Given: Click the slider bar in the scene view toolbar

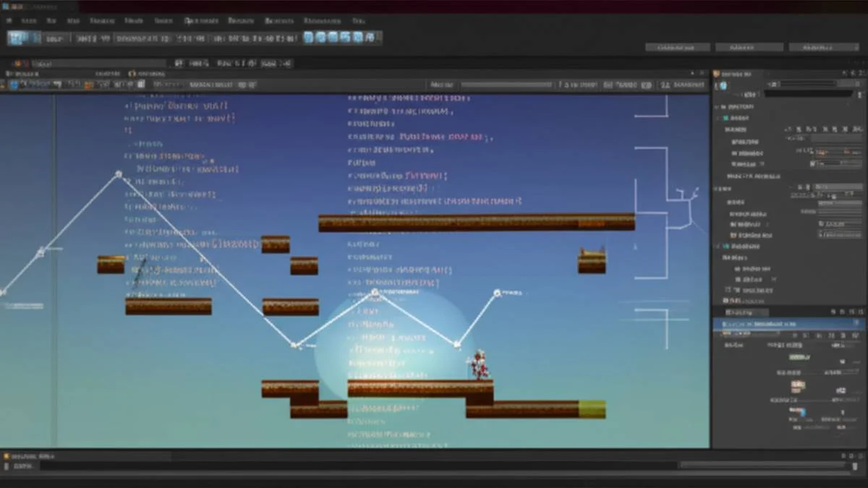Looking at the screenshot, I should pos(506,85).
